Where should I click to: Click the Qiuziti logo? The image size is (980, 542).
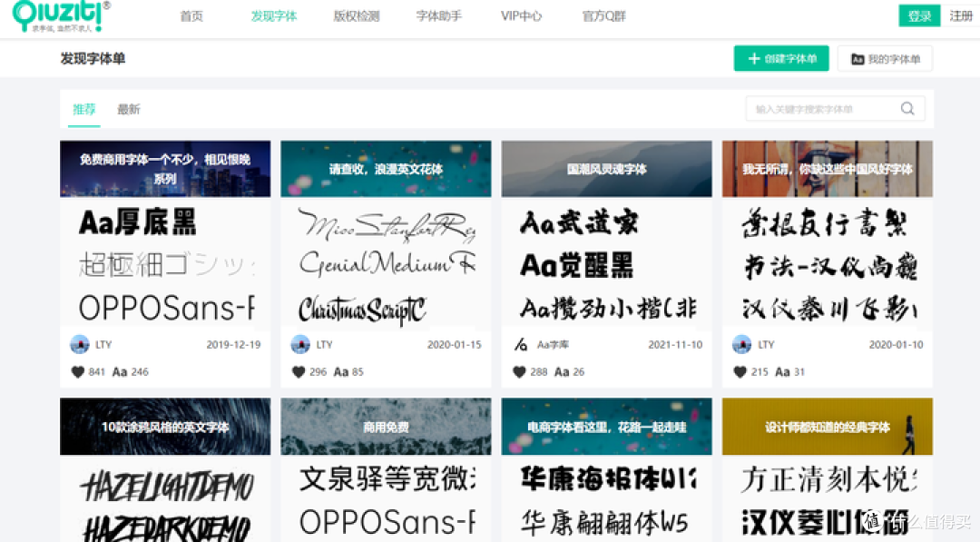pyautogui.click(x=61, y=15)
